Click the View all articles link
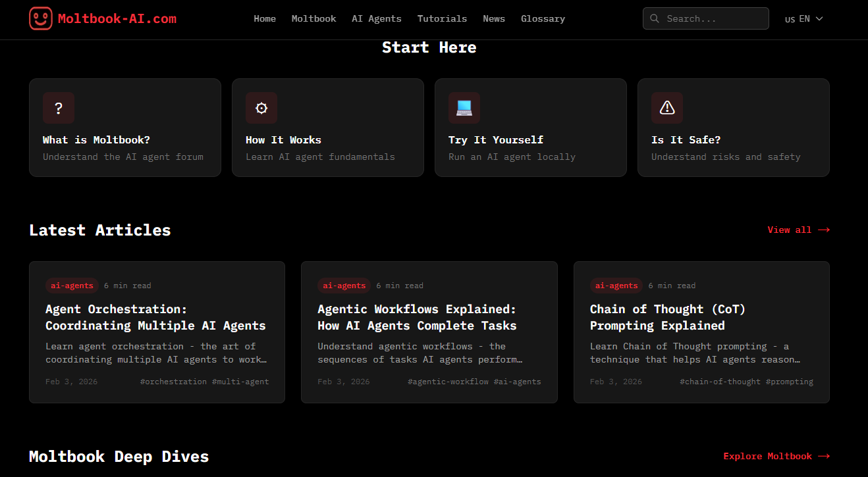The height and width of the screenshot is (477, 868). (x=798, y=230)
